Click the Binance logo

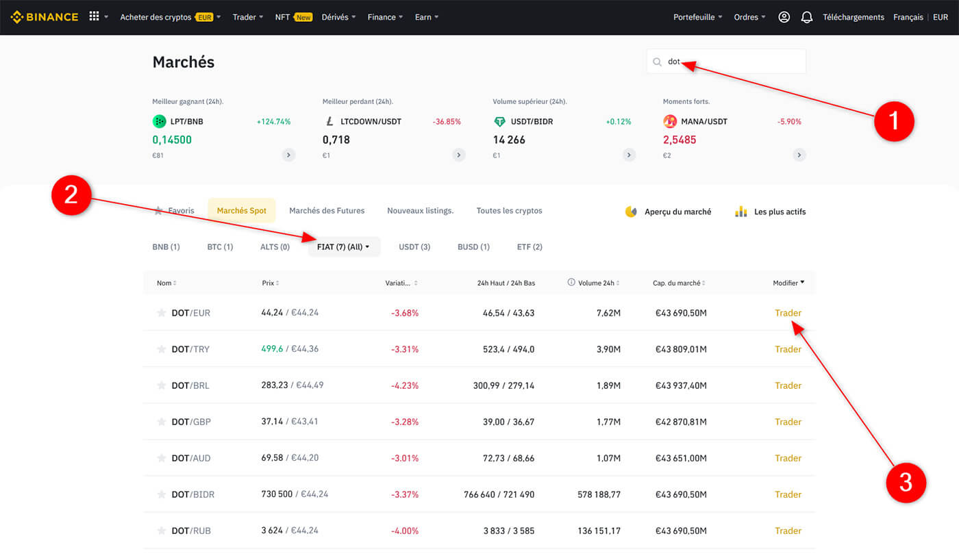tap(45, 17)
